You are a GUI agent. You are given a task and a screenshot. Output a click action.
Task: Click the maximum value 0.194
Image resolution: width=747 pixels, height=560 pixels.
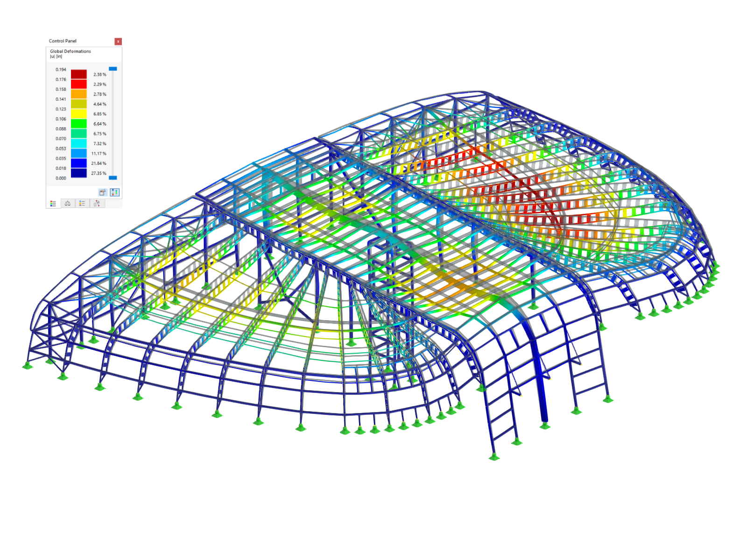(x=61, y=70)
